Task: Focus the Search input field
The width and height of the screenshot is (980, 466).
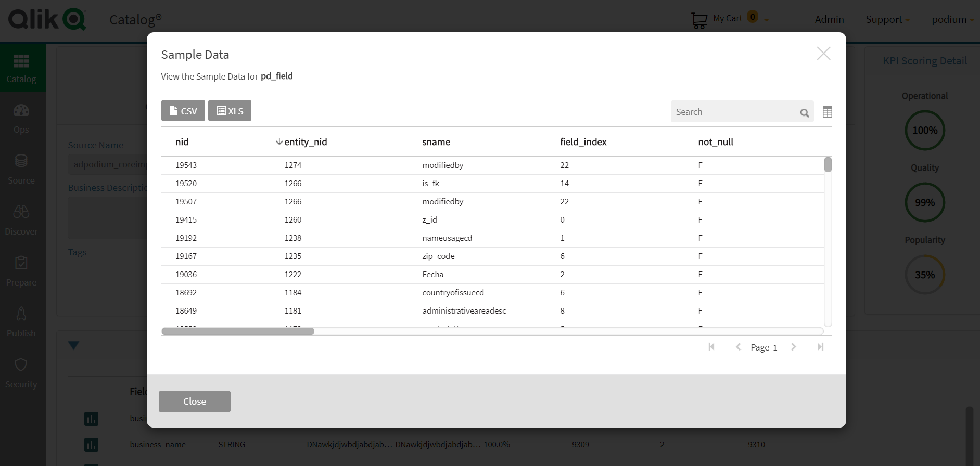Action: coord(734,112)
